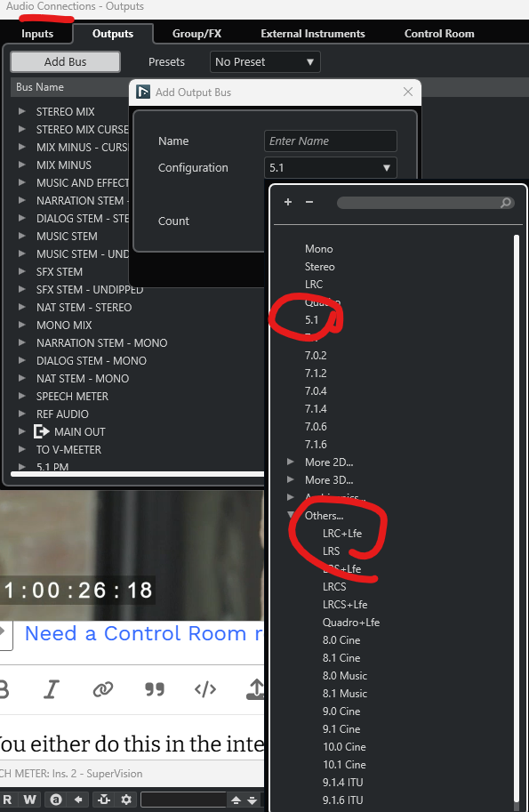Toggle Write automation W button
The width and height of the screenshot is (529, 812).
[29, 800]
